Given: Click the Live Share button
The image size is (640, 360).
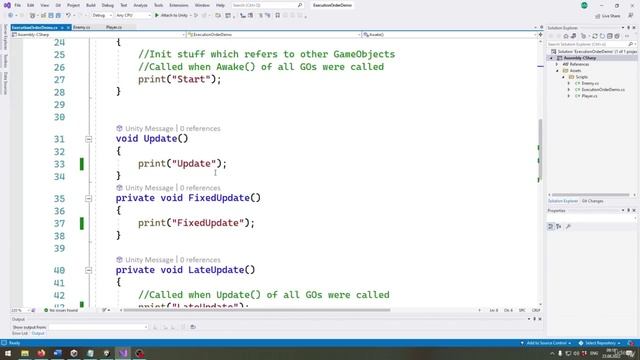Looking at the screenshot, I should 608,16.
